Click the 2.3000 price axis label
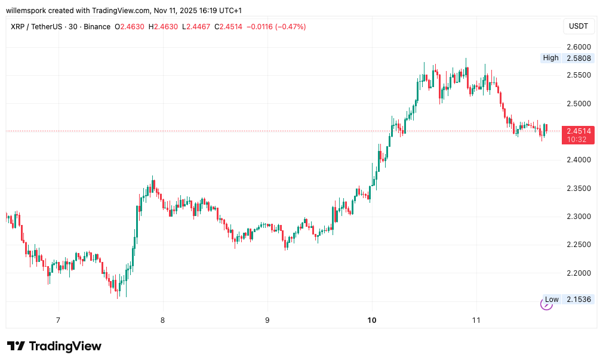 tap(579, 217)
